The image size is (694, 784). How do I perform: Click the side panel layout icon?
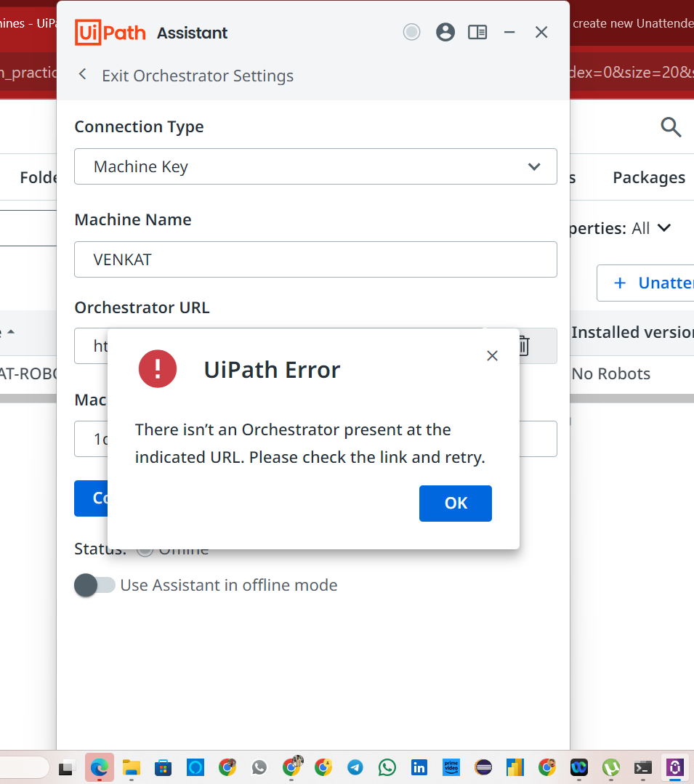tap(477, 33)
